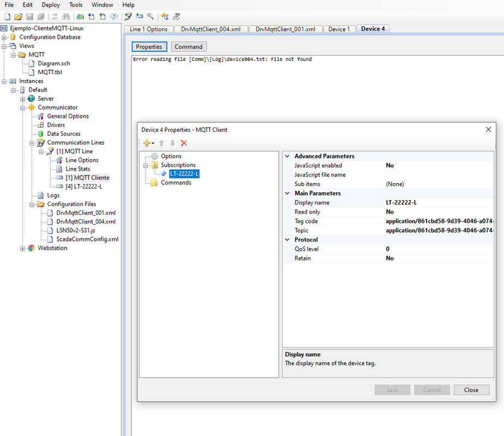Viewport: 504px width, 436px height.
Task: Switch to the Device 1 tab
Action: [x=339, y=29]
